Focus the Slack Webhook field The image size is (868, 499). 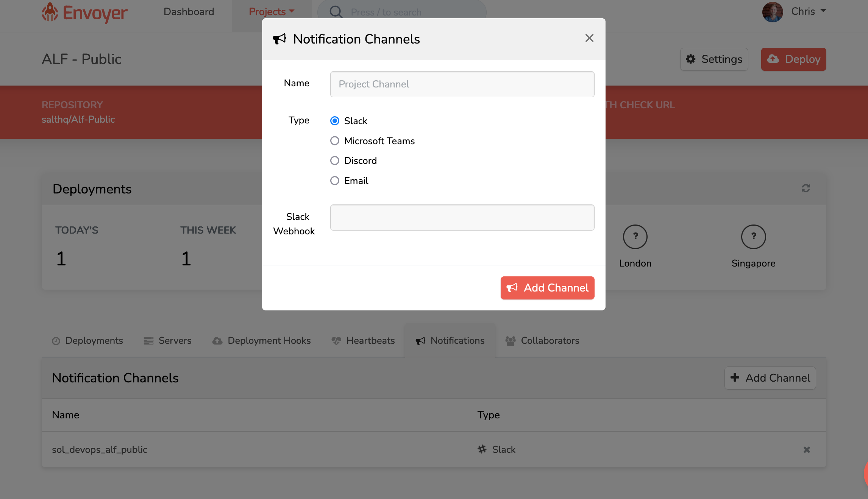pos(462,217)
